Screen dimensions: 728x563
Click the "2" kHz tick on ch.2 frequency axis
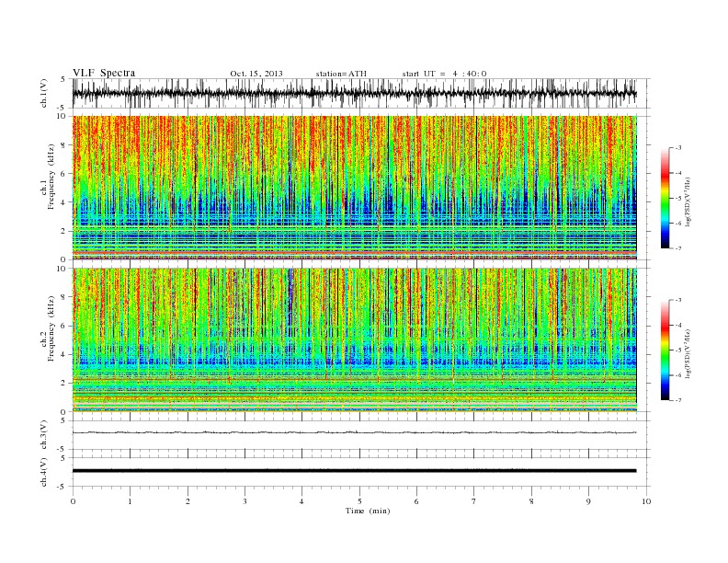pyautogui.click(x=63, y=384)
